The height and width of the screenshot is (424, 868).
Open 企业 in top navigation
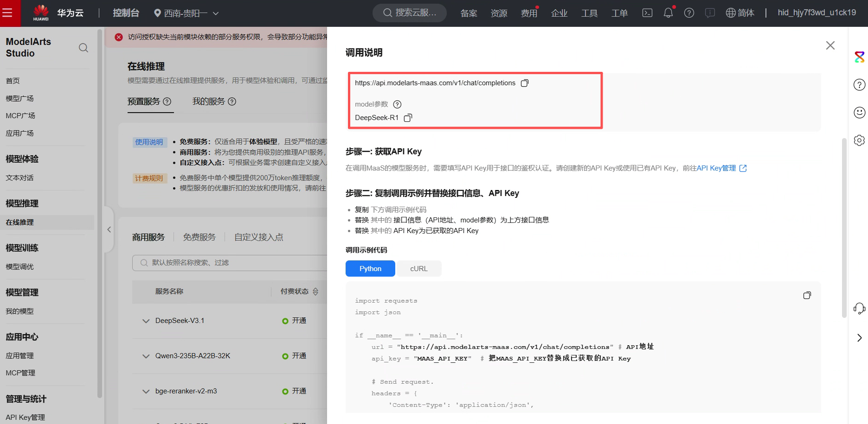click(x=559, y=13)
